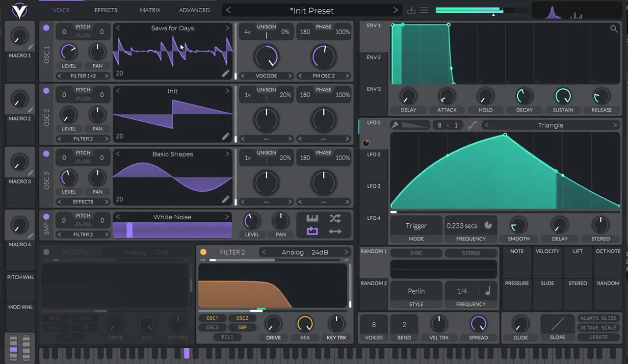Disable Filter 2 power button

click(x=203, y=252)
